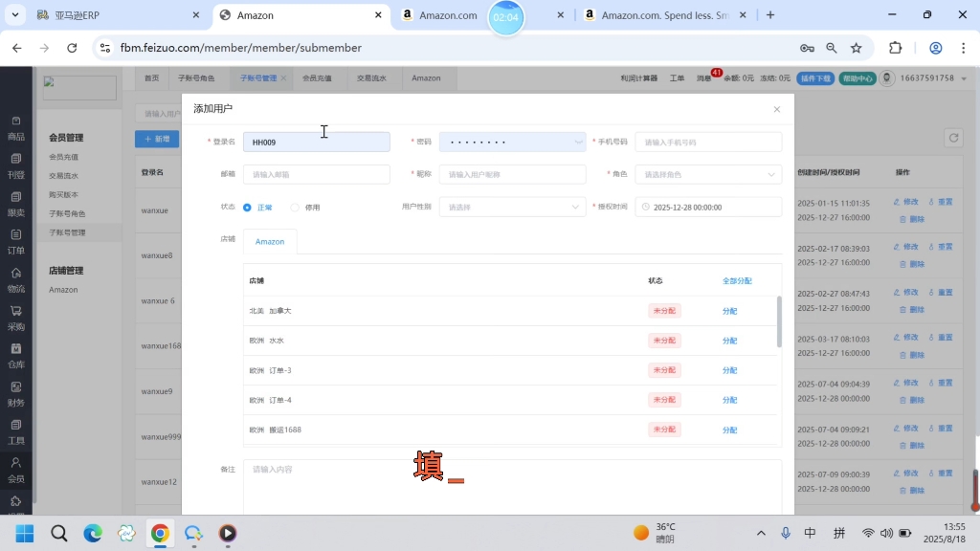Open 商品 in the left sidebar

[16, 129]
